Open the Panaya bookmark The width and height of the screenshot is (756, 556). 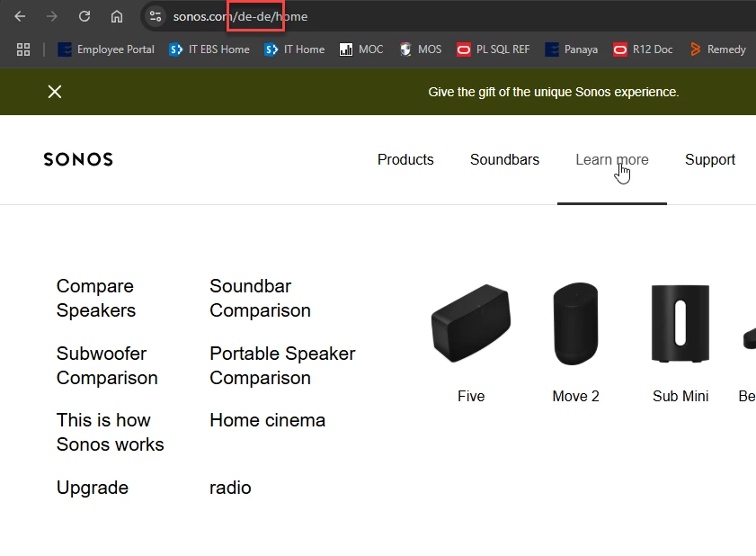tap(572, 49)
